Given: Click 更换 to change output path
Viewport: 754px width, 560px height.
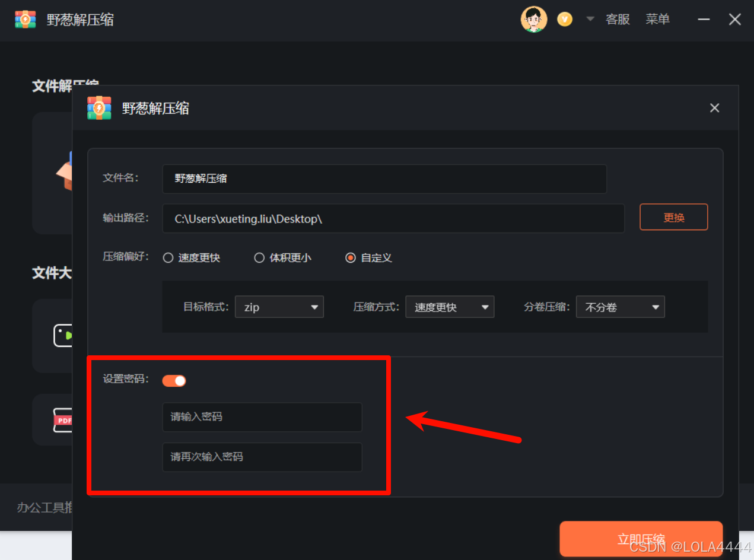Looking at the screenshot, I should pyautogui.click(x=674, y=217).
